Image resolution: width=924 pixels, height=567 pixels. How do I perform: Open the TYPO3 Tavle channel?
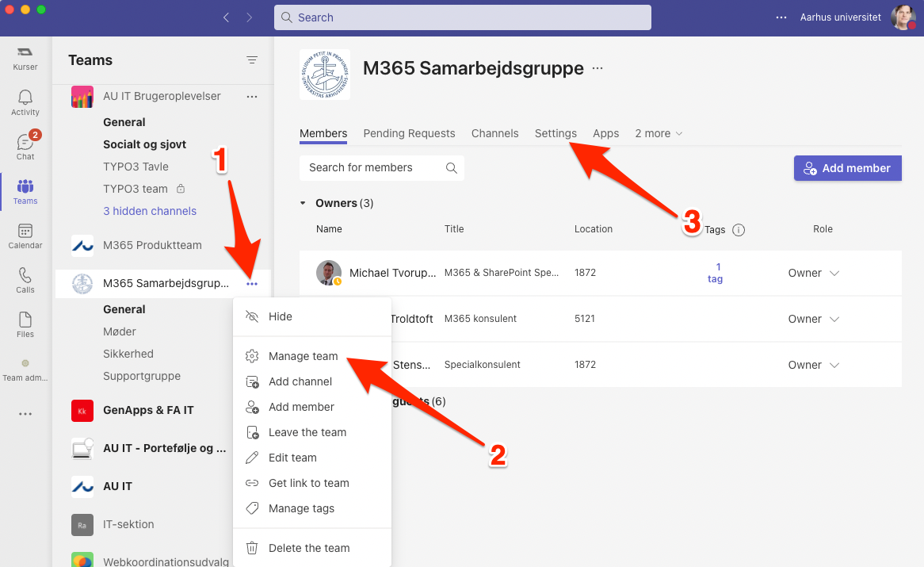pyautogui.click(x=136, y=167)
